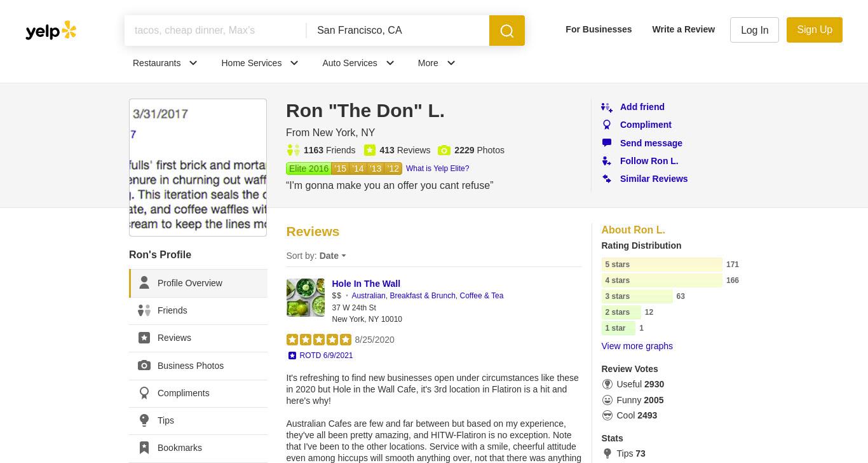Open For Businesses link
The height and width of the screenshot is (463, 868).
click(599, 29)
